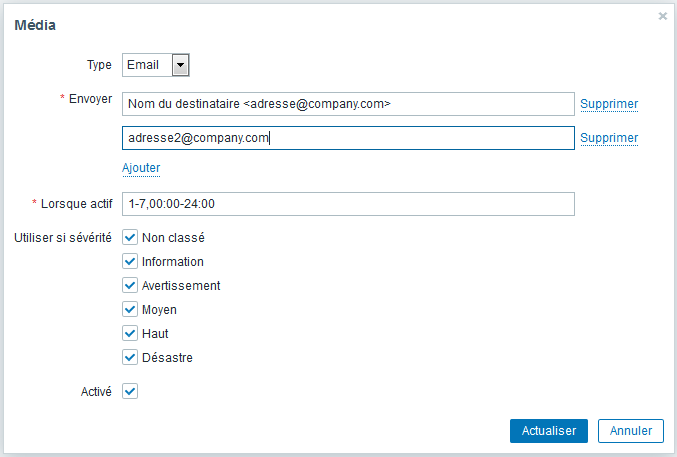
Task: Toggle the Avertissement severity checkbox
Action: point(130,286)
